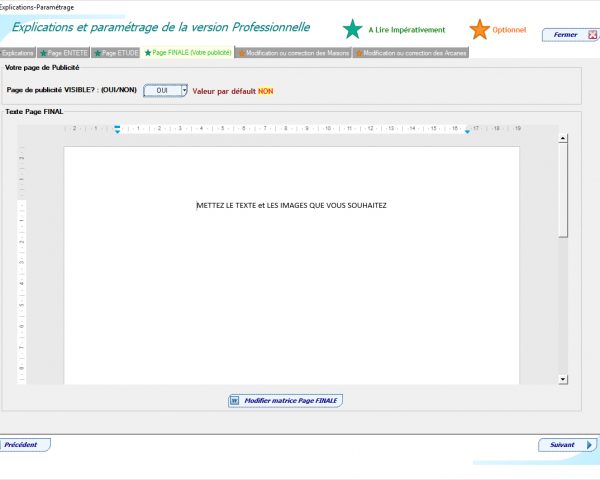The width and height of the screenshot is (600, 480).
Task: Switch to the Page ENTETE tab
Action: tap(64, 53)
